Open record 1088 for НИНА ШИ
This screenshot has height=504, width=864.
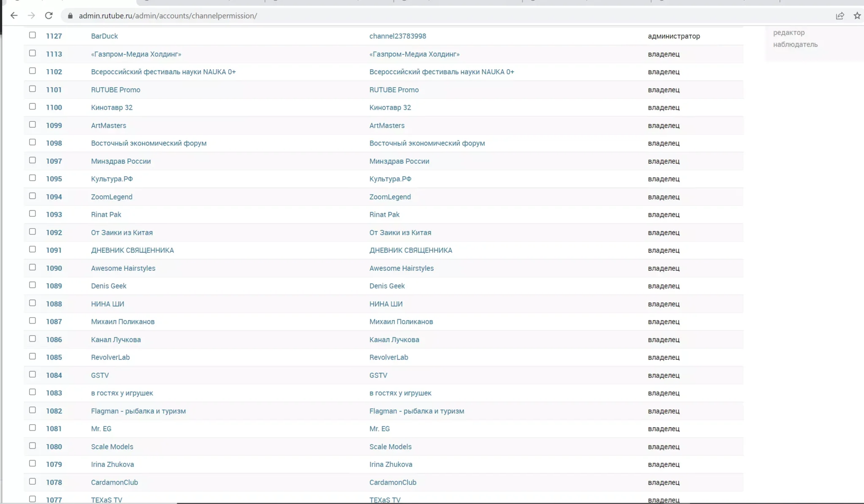pyautogui.click(x=54, y=304)
